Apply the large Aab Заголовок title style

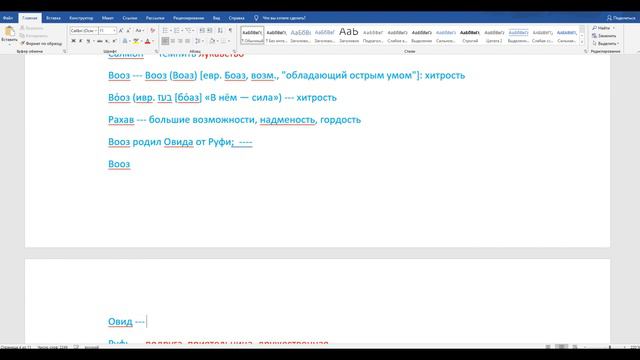(349, 35)
